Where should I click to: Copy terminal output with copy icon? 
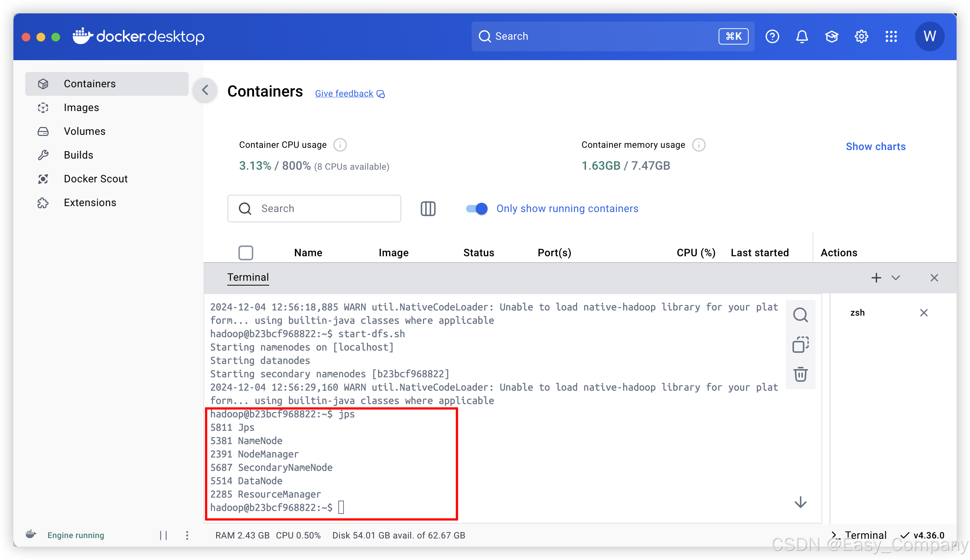[800, 344]
